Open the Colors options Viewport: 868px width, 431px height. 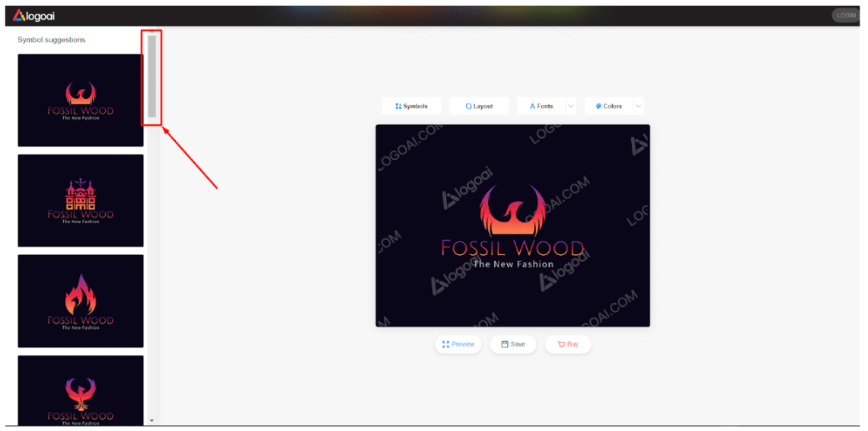point(608,106)
